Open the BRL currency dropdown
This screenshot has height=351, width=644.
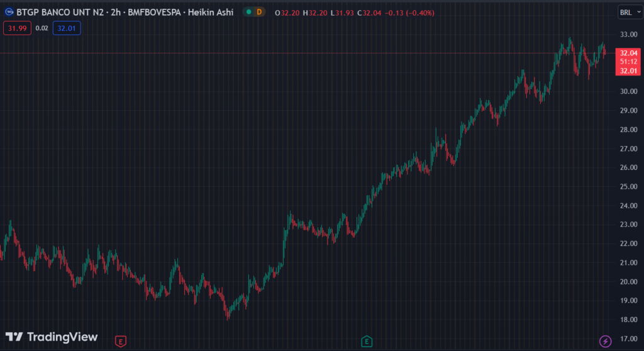click(x=630, y=13)
